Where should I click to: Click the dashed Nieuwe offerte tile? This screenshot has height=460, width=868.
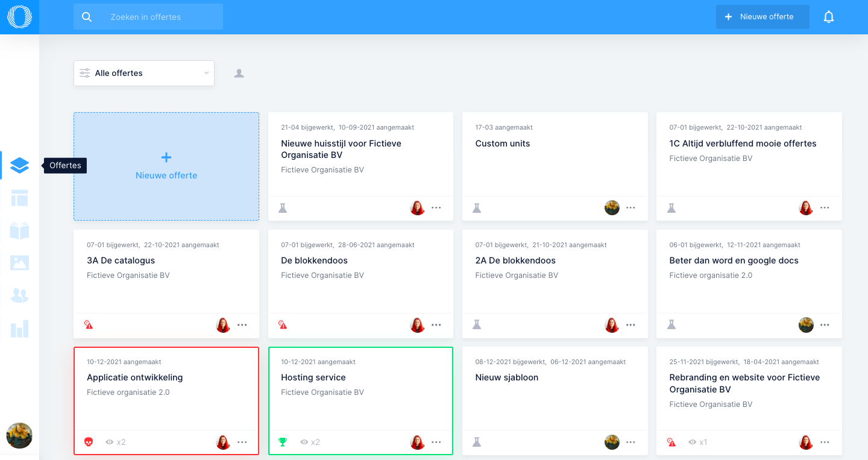coord(166,166)
